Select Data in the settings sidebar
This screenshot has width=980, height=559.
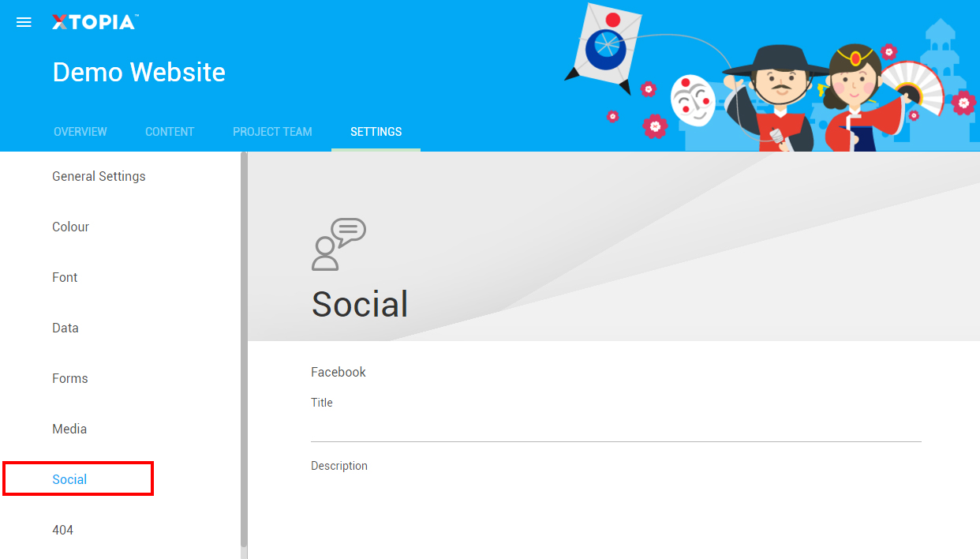click(x=65, y=328)
